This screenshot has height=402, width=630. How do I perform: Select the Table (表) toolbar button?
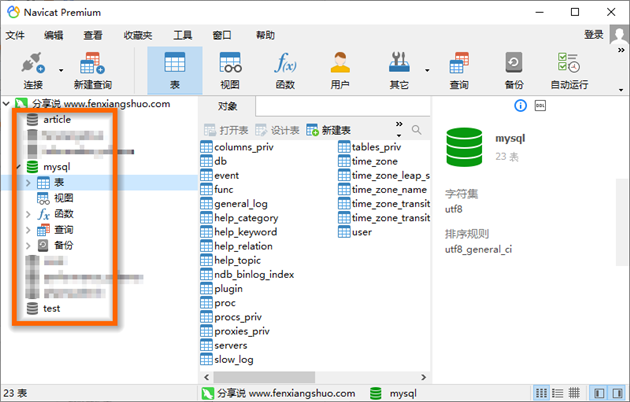tap(175, 71)
